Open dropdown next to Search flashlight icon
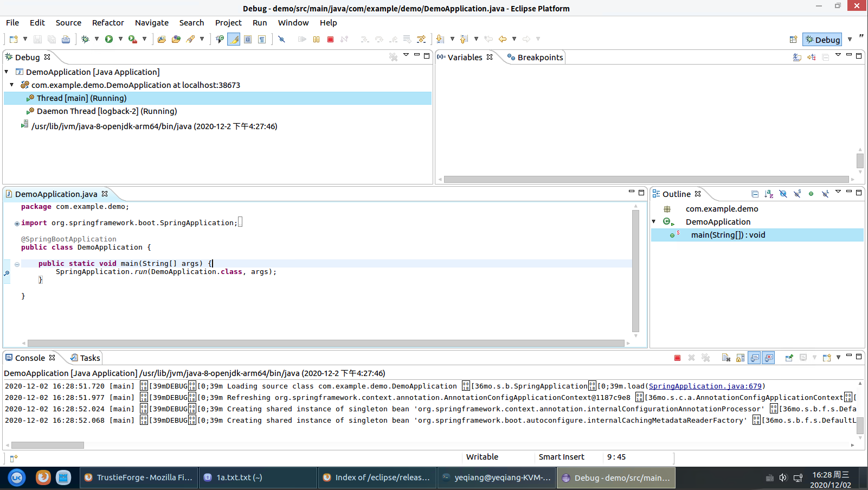868x490 pixels. pyautogui.click(x=202, y=39)
